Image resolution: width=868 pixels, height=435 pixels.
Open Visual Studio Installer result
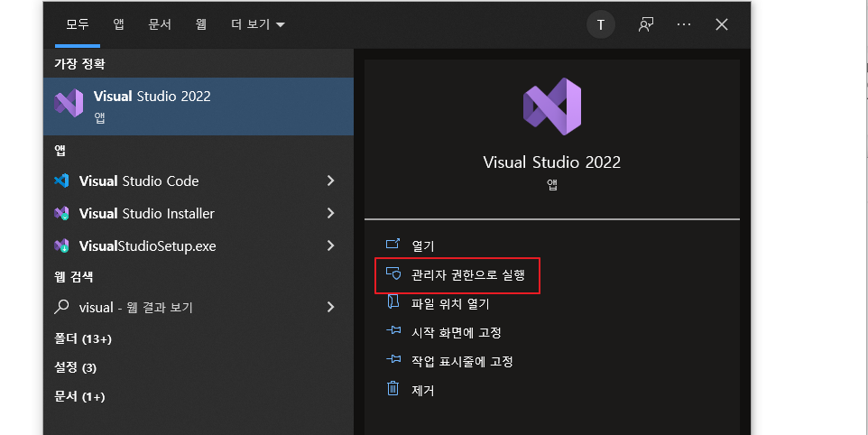point(147,214)
